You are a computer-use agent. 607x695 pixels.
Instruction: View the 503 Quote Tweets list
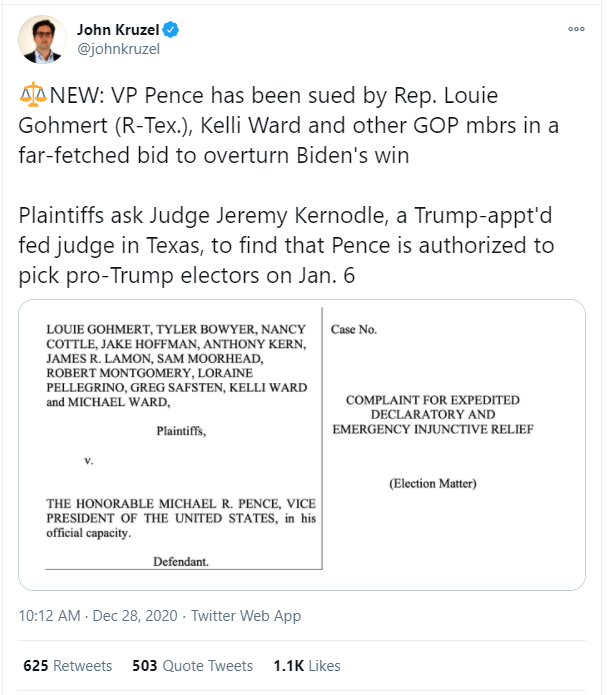point(192,666)
